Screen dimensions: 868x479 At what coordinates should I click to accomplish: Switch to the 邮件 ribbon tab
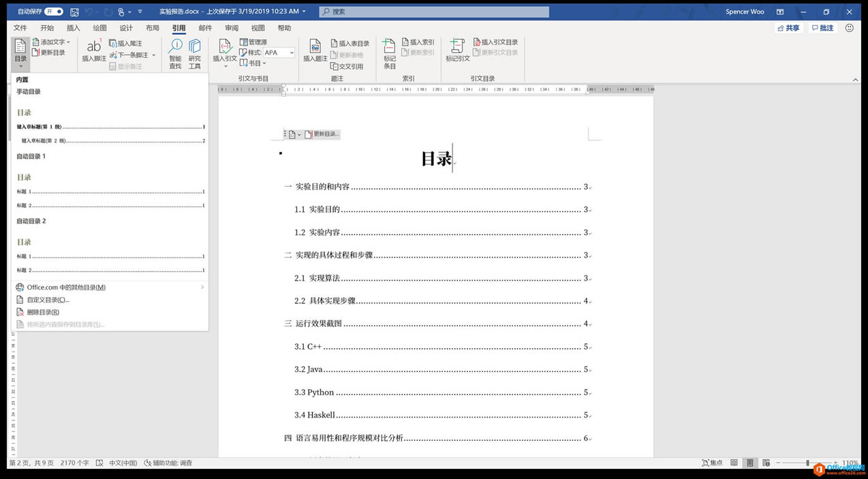coord(205,27)
